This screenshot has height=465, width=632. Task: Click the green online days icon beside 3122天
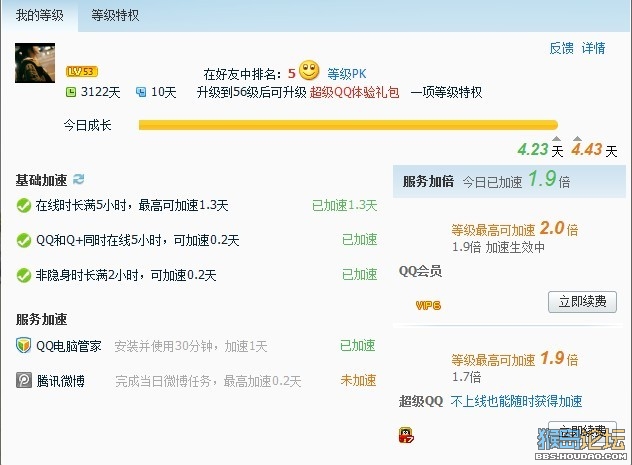coord(71,92)
